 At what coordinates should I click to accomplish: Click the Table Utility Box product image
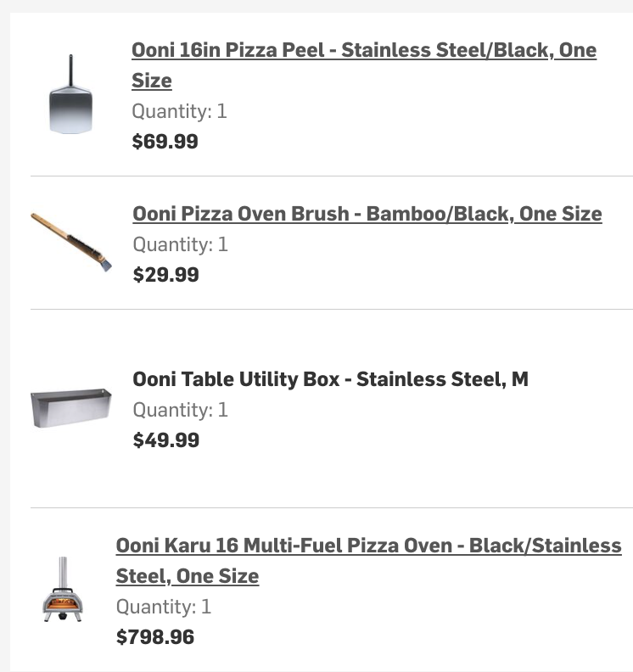coord(71,408)
